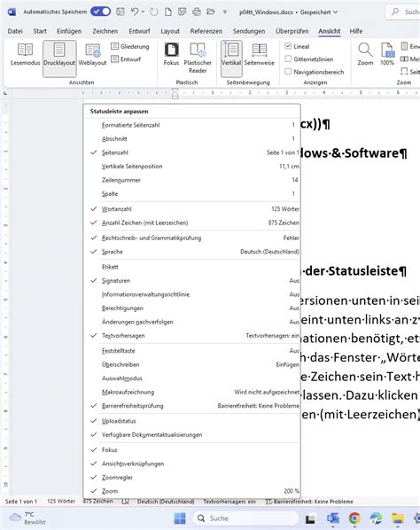
Task: Toggle Sprache in status bar menu
Action: pos(191,252)
